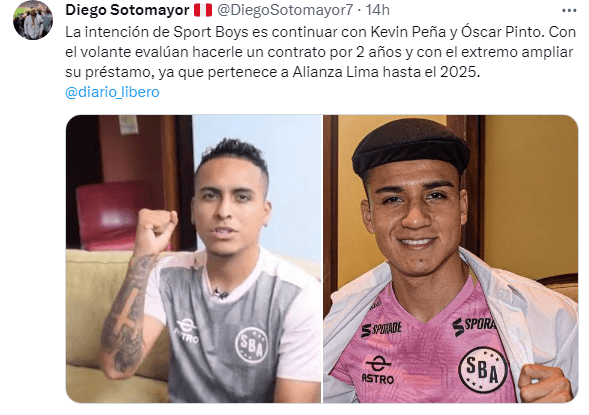Open left photo of player with raised fist

point(194,259)
